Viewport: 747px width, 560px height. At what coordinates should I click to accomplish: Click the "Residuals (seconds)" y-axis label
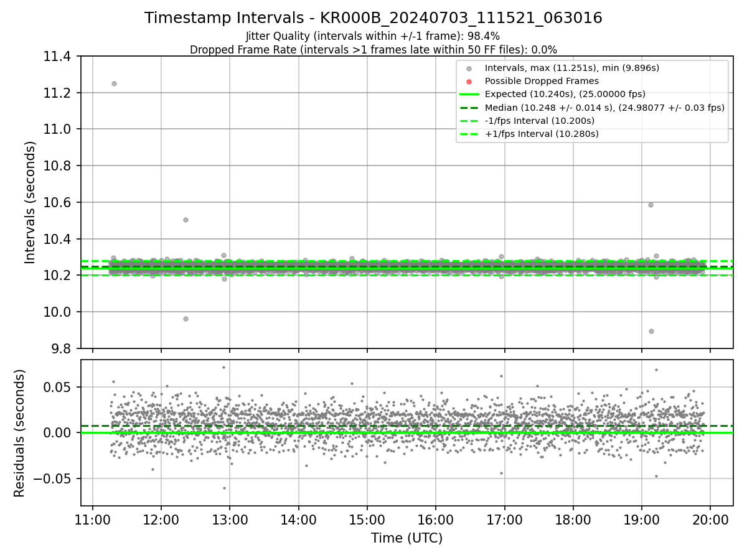click(19, 433)
